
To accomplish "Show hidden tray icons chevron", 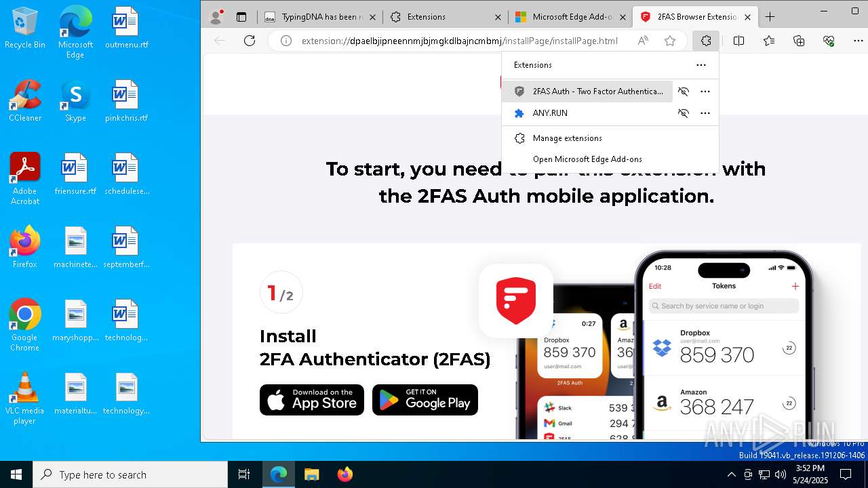I will 731,474.
